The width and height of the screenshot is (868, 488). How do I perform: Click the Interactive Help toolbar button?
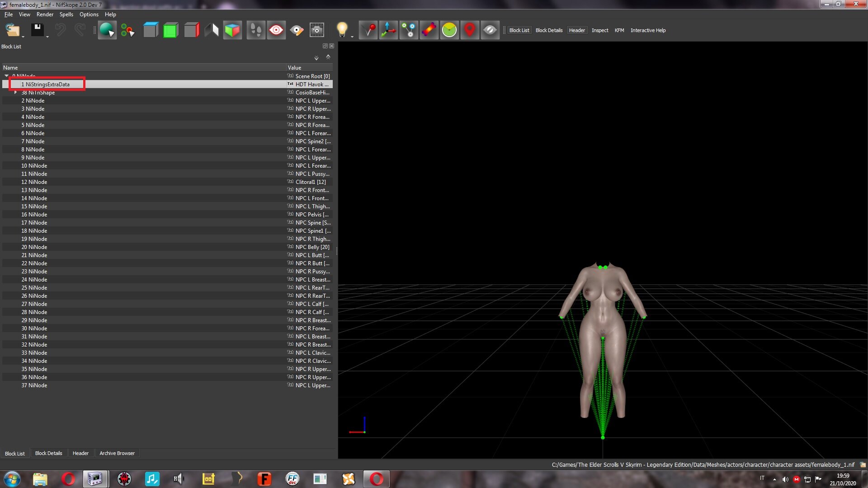(648, 30)
